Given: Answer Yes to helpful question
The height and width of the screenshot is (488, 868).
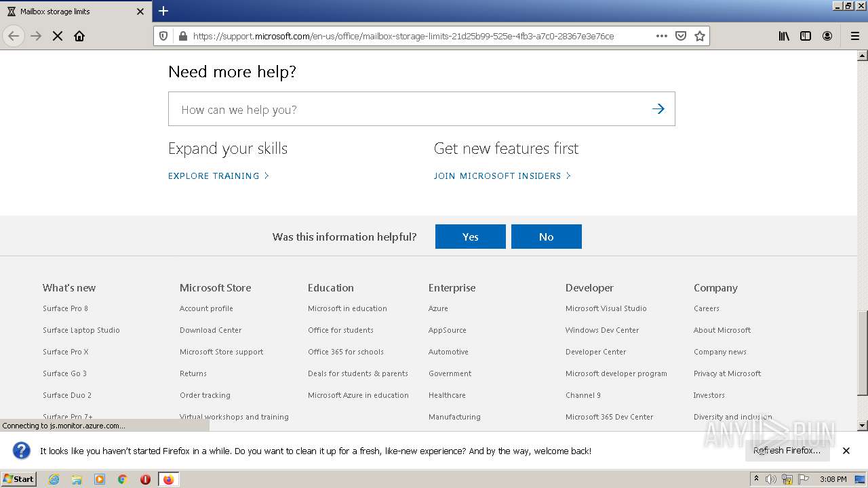Looking at the screenshot, I should point(471,237).
